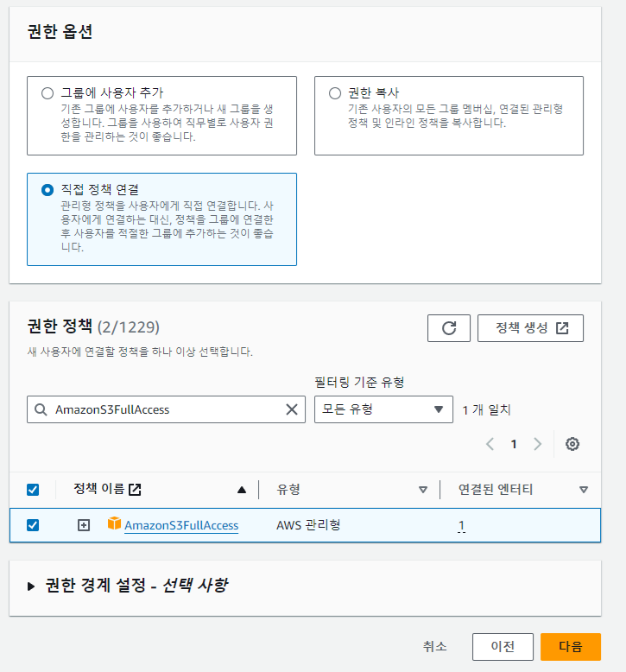The image size is (626, 672).
Task: Go to previous page with left chevron
Action: tap(490, 444)
